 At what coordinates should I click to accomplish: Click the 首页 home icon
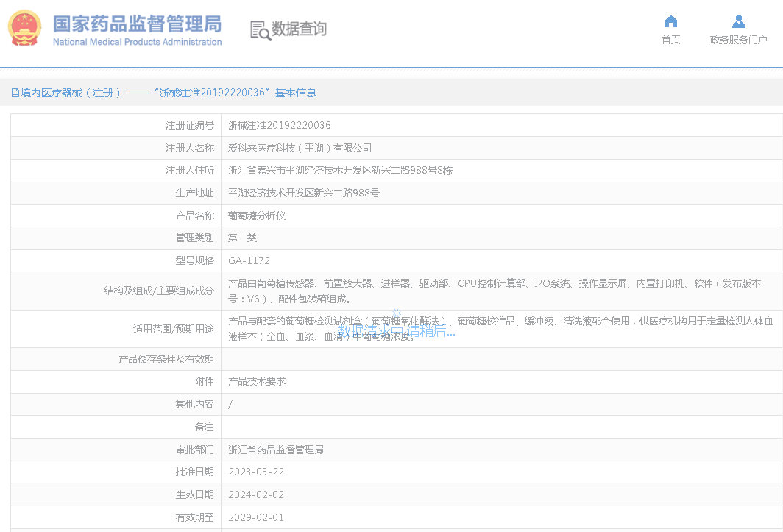click(x=670, y=21)
